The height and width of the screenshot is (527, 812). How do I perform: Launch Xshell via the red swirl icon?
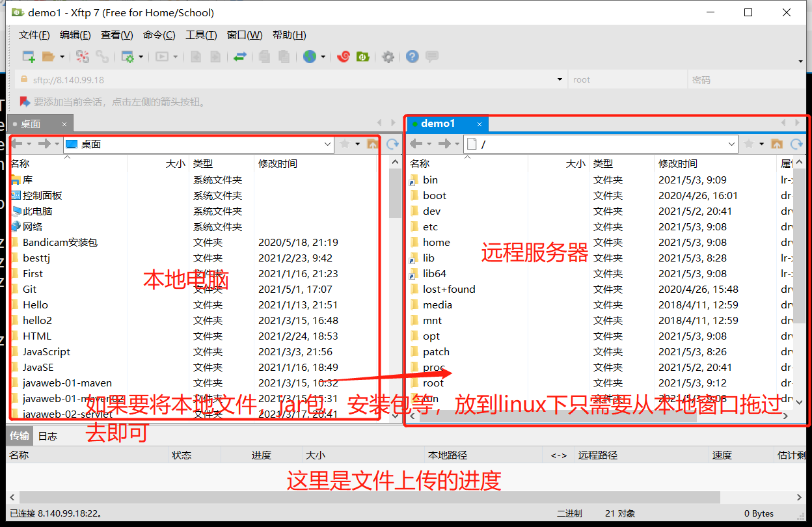pos(344,57)
